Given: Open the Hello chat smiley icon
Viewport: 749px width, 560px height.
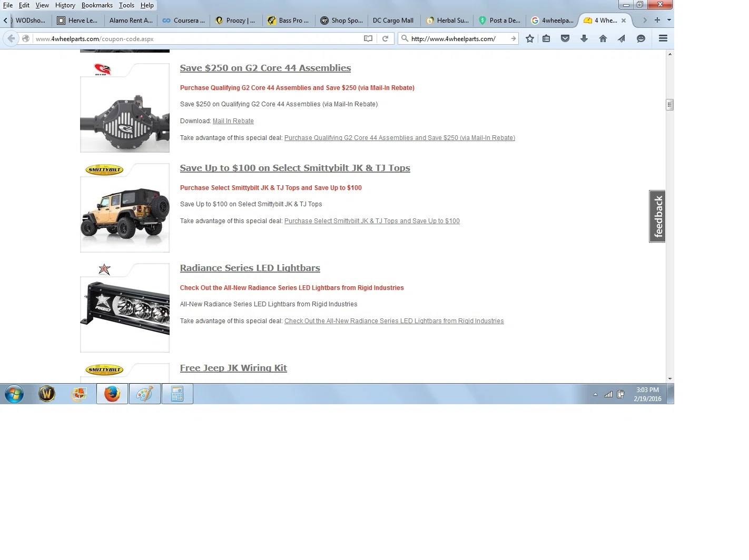Looking at the screenshot, I should tap(641, 38).
